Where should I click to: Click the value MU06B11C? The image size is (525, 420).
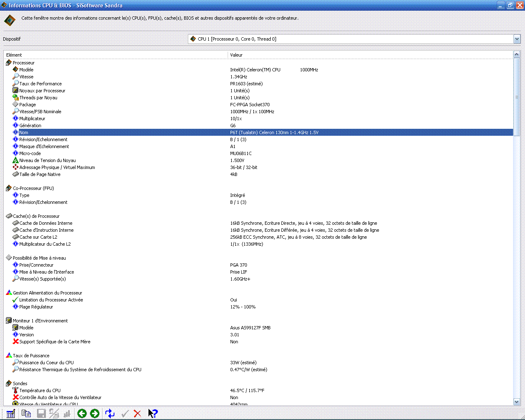click(241, 153)
